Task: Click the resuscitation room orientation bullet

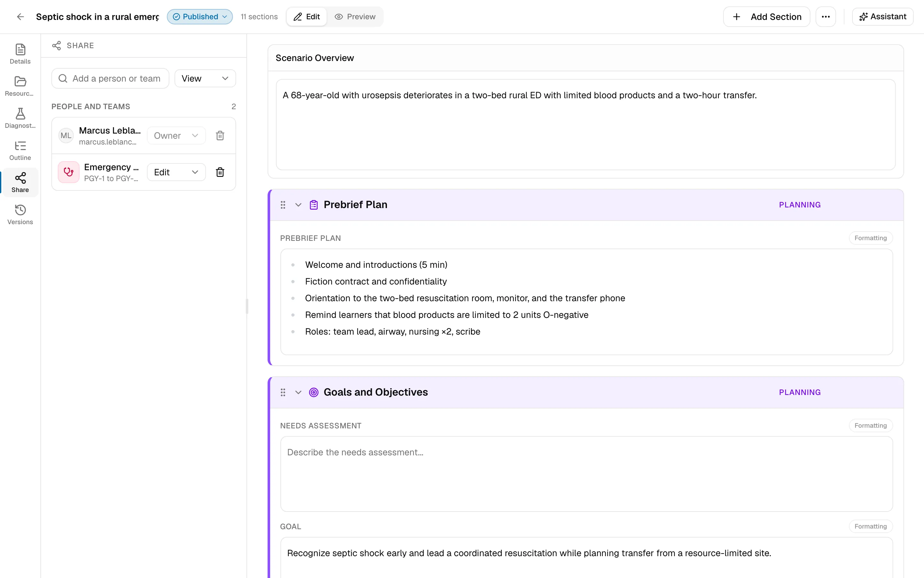Action: pos(465,298)
